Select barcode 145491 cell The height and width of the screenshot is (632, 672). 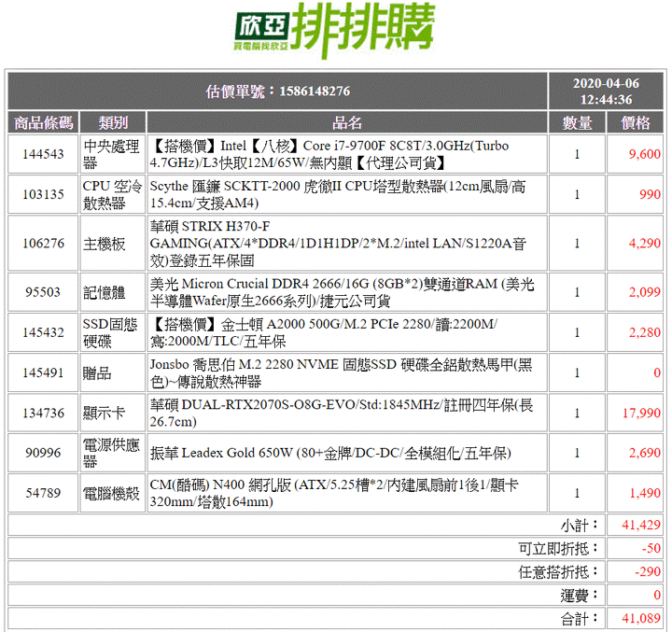coord(43,372)
